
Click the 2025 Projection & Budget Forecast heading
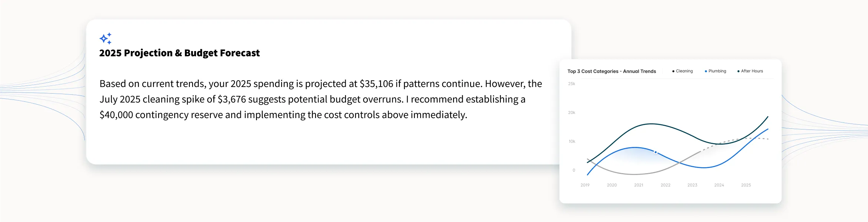[x=179, y=53]
